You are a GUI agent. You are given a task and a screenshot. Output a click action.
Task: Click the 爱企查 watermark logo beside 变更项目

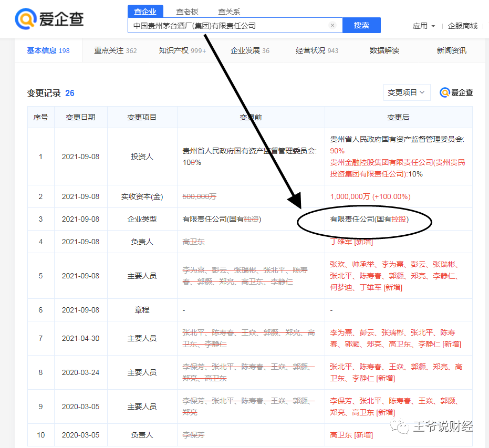point(456,92)
